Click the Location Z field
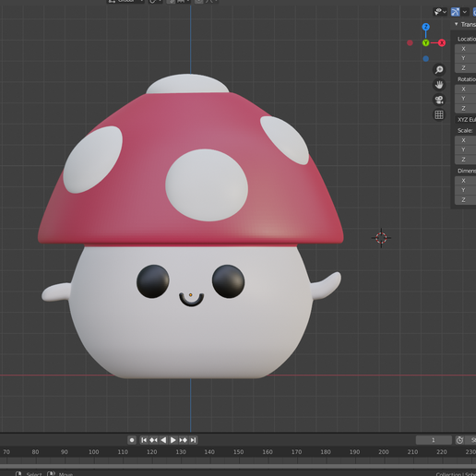 pos(465,68)
